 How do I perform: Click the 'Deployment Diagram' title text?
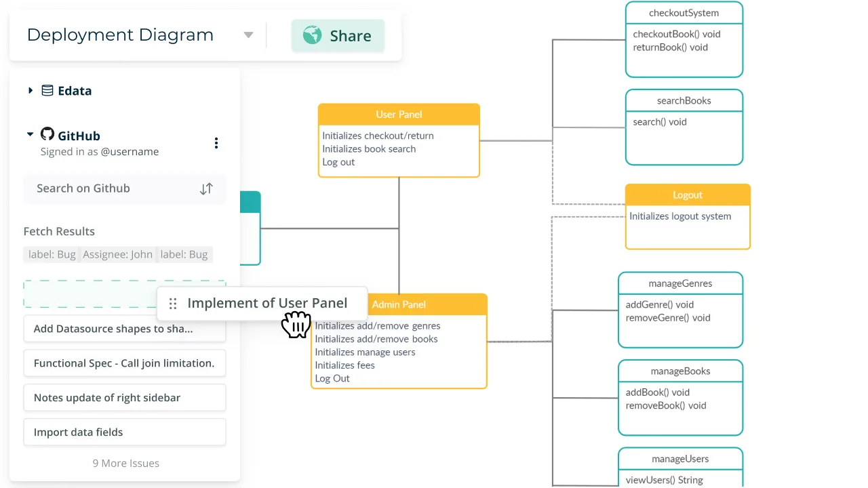[x=120, y=35]
